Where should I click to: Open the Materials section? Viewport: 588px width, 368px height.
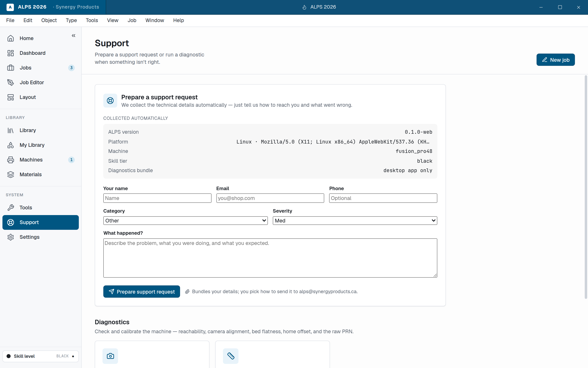tap(41, 175)
